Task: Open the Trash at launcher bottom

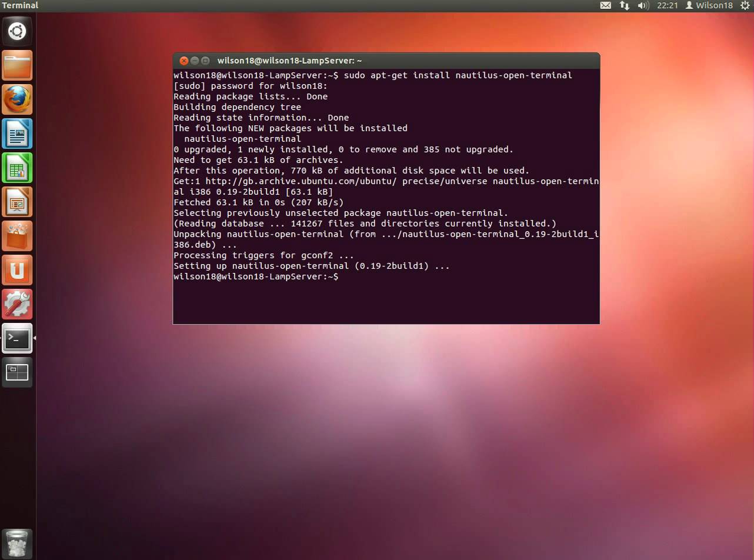Action: point(17,543)
